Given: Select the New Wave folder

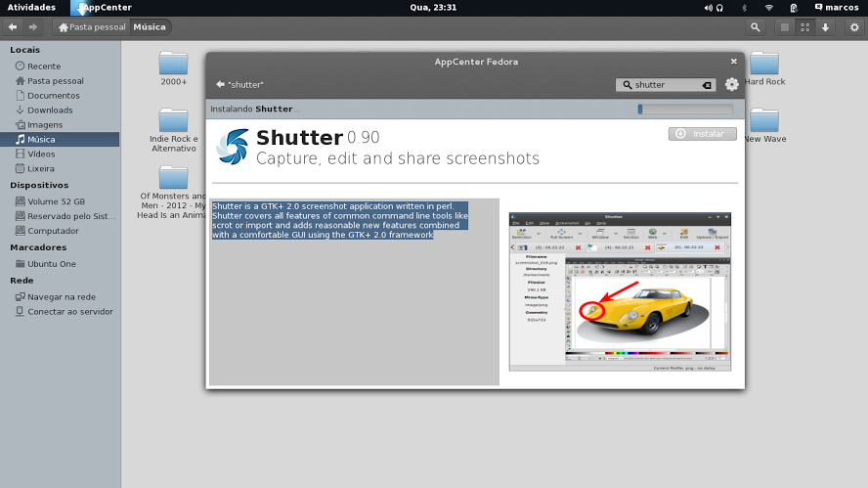Looking at the screenshot, I should (x=764, y=126).
